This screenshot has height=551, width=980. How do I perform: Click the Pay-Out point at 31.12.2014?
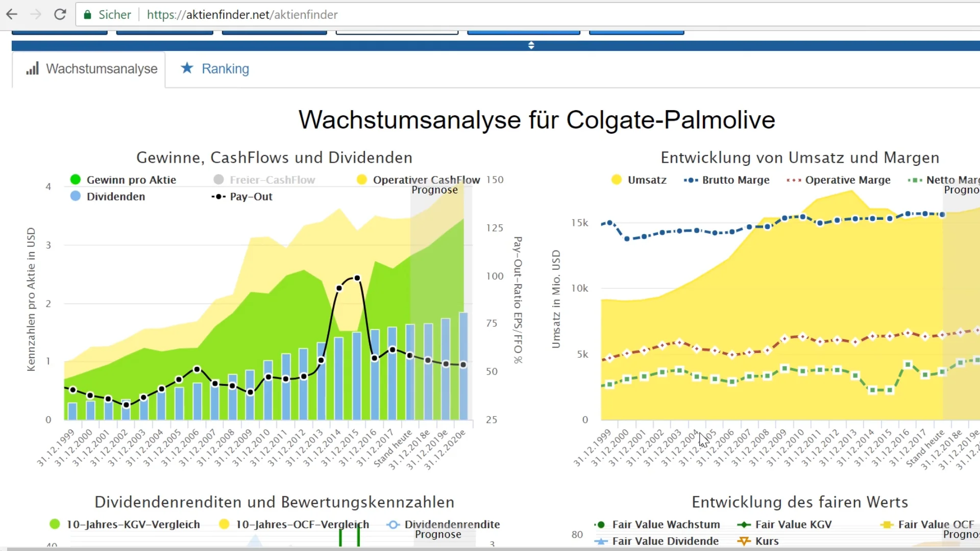[x=339, y=288]
